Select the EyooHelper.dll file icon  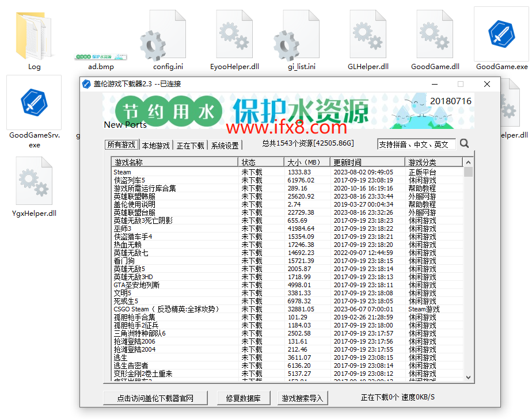click(234, 34)
